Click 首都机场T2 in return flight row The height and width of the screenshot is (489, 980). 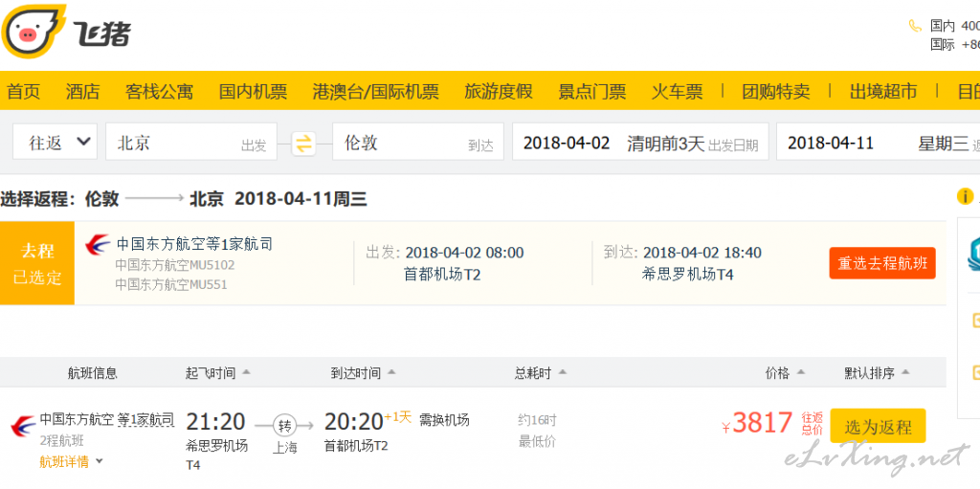pyautogui.click(x=356, y=446)
